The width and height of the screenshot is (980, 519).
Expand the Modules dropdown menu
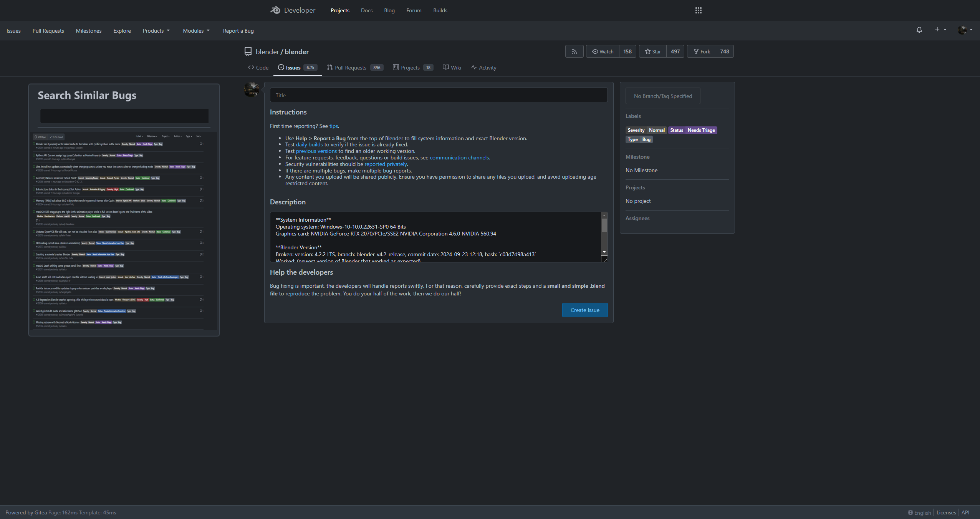coord(196,31)
